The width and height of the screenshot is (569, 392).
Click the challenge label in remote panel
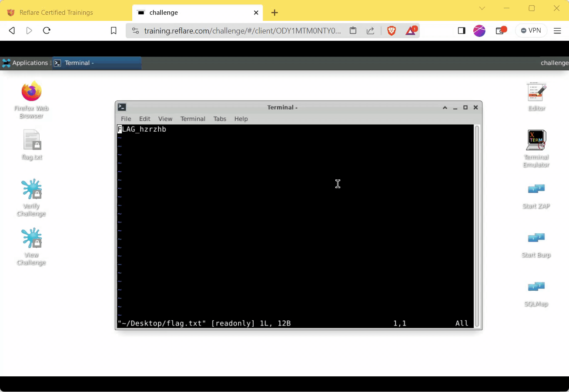554,63
